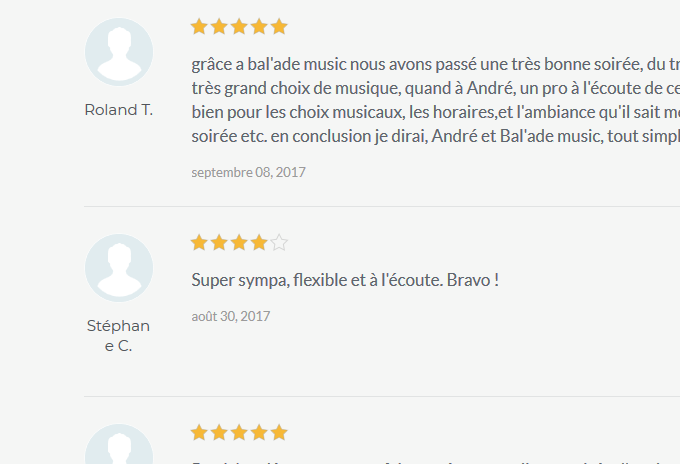Click the line starting 'soirée etc. en conclusion'

435,136
